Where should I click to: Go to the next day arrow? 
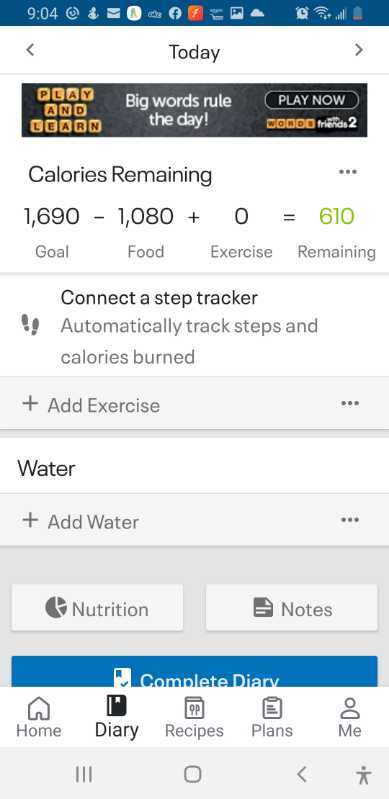pyautogui.click(x=359, y=50)
